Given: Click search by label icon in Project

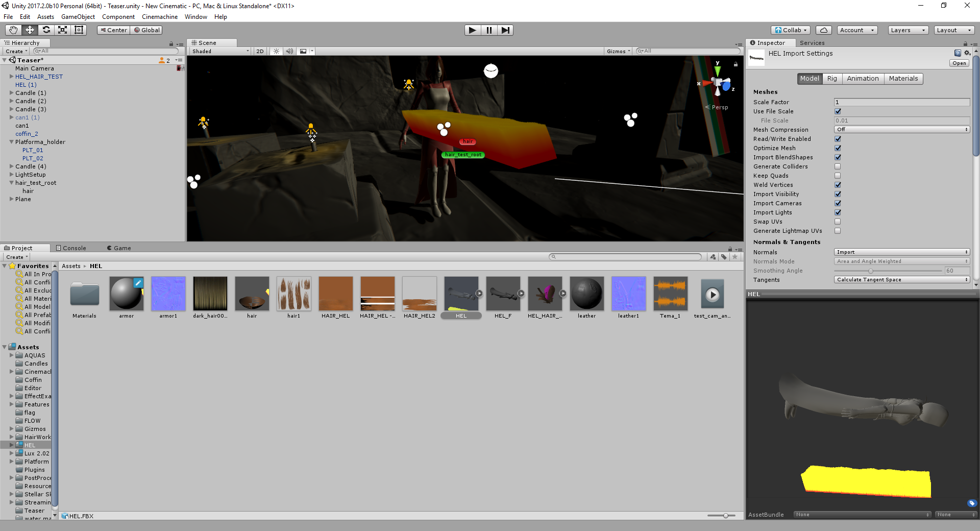Looking at the screenshot, I should coord(724,257).
